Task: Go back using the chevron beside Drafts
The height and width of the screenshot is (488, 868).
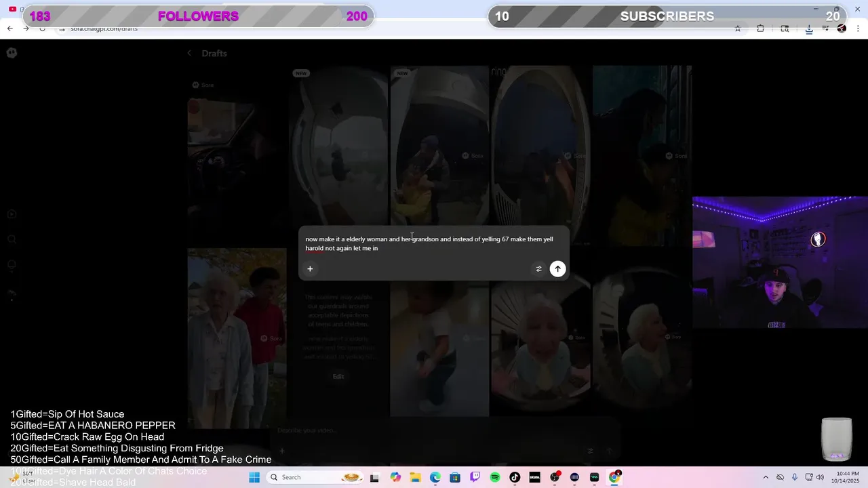Action: coord(189,53)
